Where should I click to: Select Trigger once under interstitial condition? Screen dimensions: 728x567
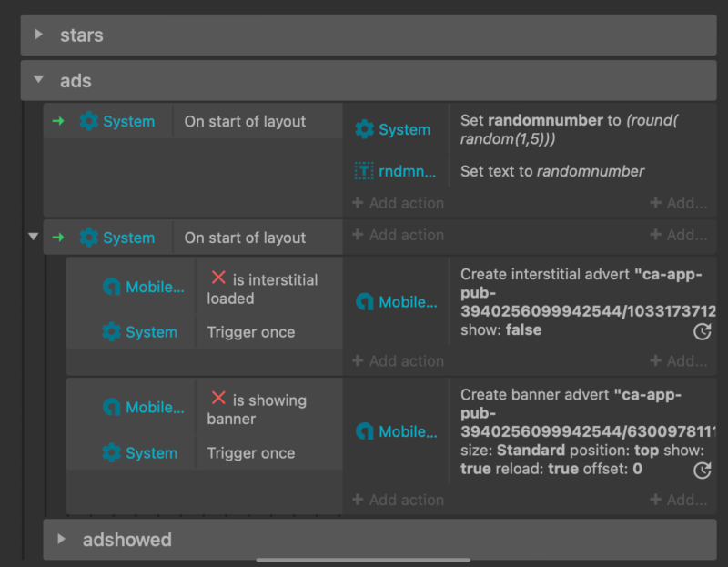(251, 332)
